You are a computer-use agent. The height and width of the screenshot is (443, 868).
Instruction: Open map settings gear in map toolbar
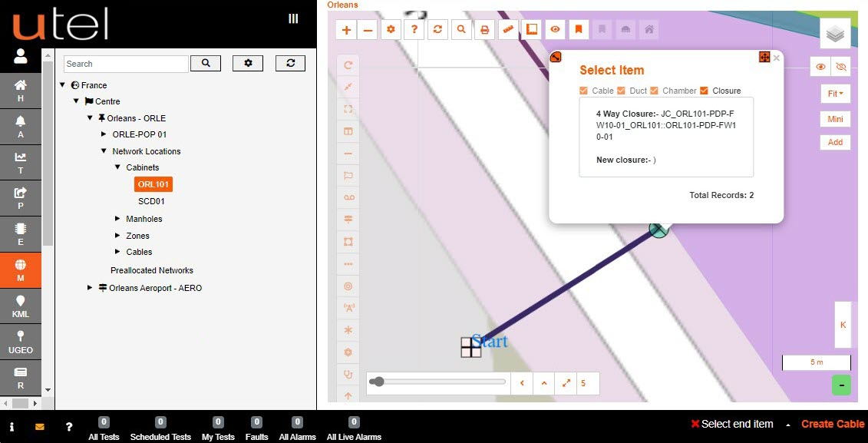pyautogui.click(x=391, y=29)
